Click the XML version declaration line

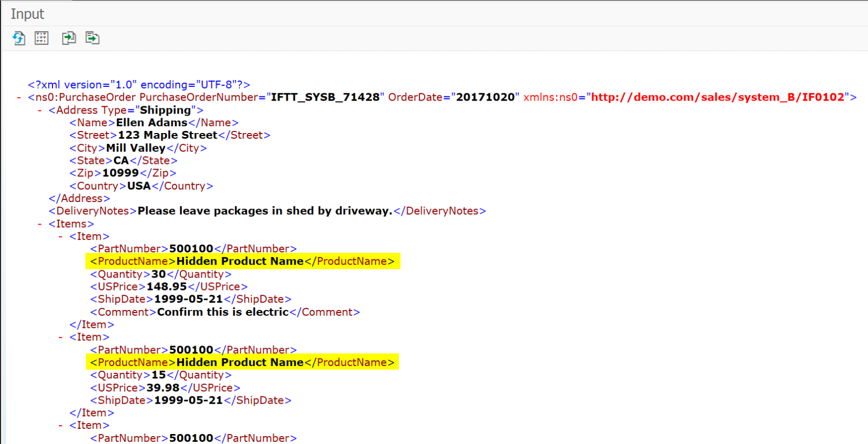[139, 85]
